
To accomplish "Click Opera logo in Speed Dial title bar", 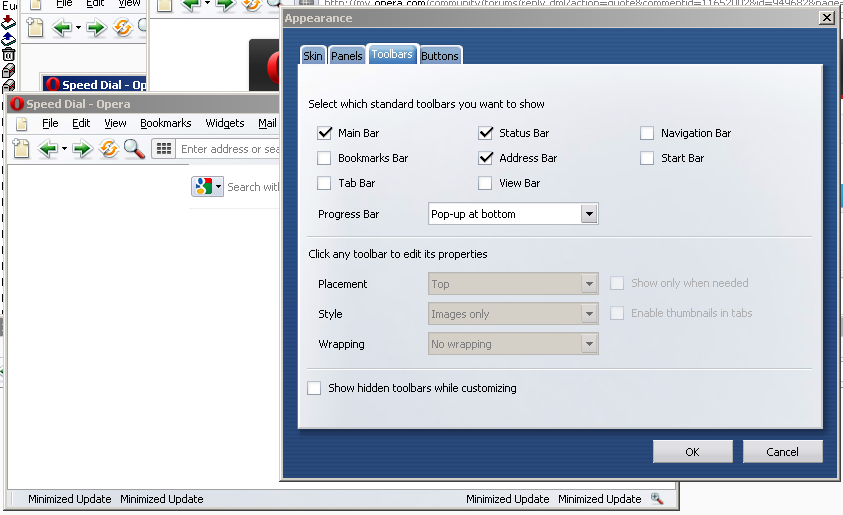I will 17,103.
